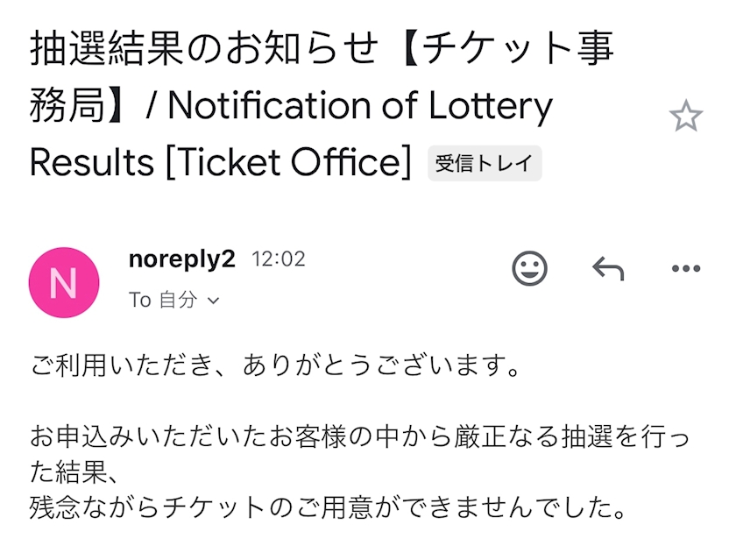
Task: Tap the "To 自分" recipient text
Action: [x=163, y=300]
